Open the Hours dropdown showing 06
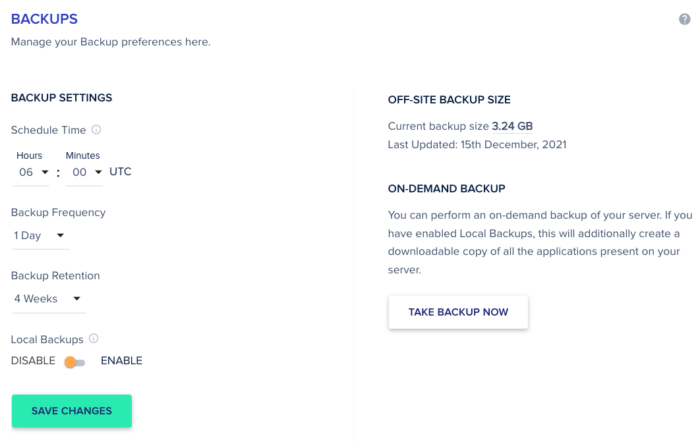The image size is (700, 442). [33, 172]
